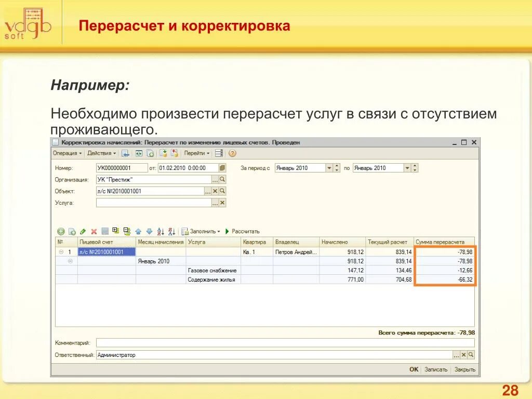Move the selected line down with blue arrow
The width and height of the screenshot is (532, 399).
tap(149, 231)
